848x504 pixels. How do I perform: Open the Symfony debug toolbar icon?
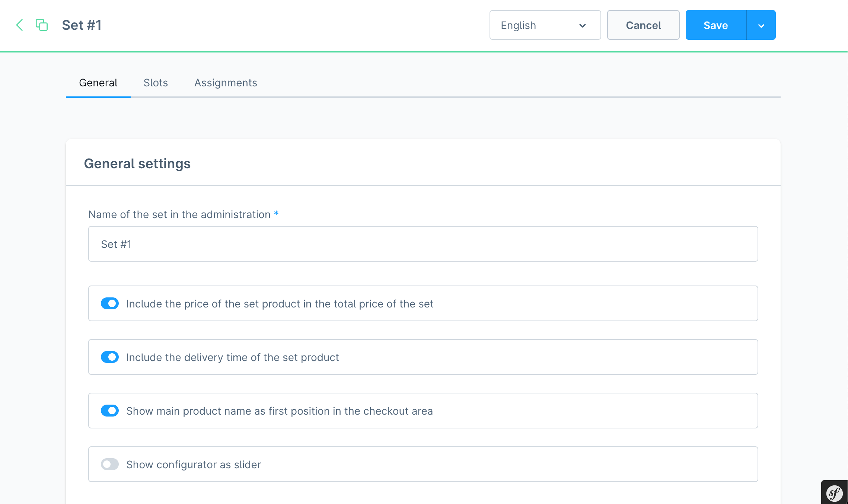[834, 493]
